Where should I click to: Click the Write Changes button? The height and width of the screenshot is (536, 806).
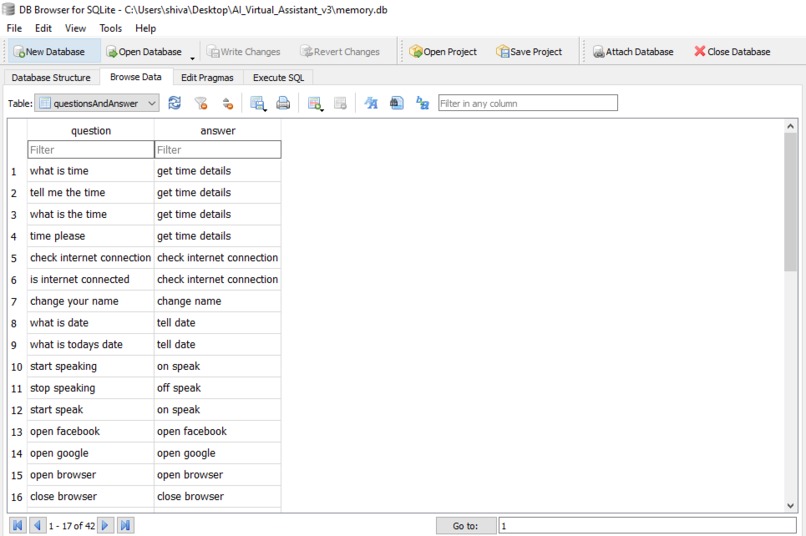click(x=244, y=51)
